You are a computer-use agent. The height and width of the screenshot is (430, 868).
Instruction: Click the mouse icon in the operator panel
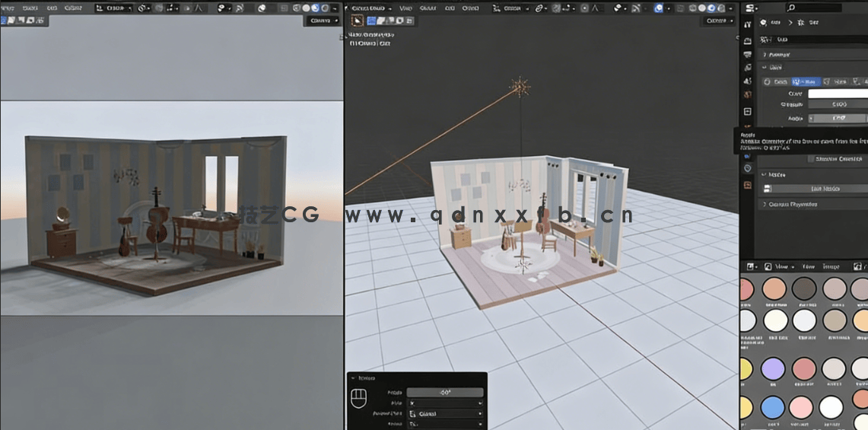358,398
